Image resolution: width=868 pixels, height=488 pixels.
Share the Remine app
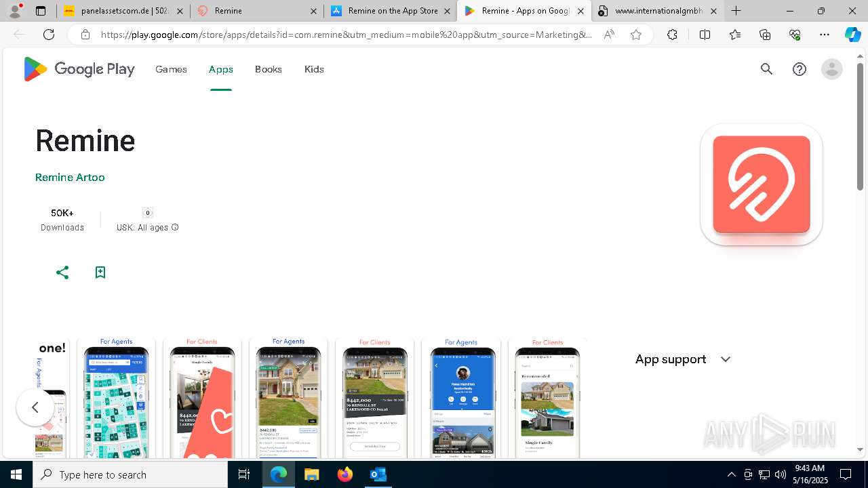coord(62,272)
